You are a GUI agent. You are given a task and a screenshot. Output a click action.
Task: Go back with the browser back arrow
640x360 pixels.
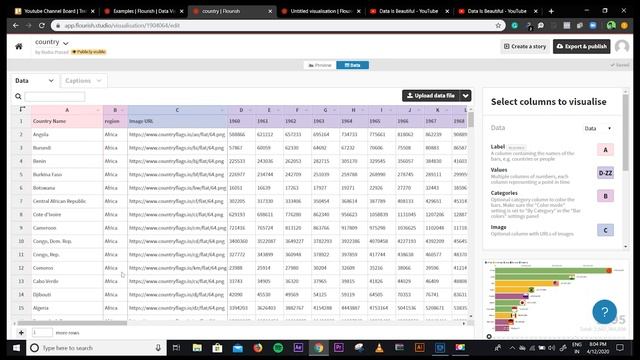16,25
